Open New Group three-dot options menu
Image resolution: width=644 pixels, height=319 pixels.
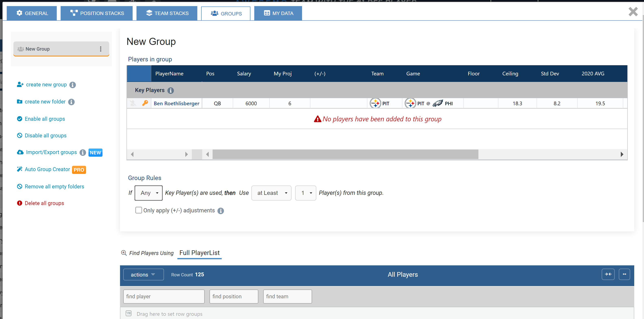pos(101,49)
